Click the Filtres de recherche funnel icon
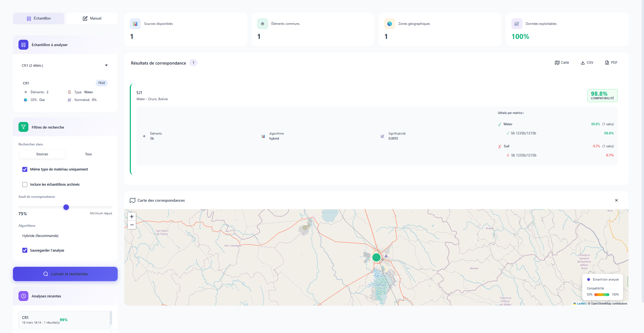The height and width of the screenshot is (333, 644). (x=23, y=127)
